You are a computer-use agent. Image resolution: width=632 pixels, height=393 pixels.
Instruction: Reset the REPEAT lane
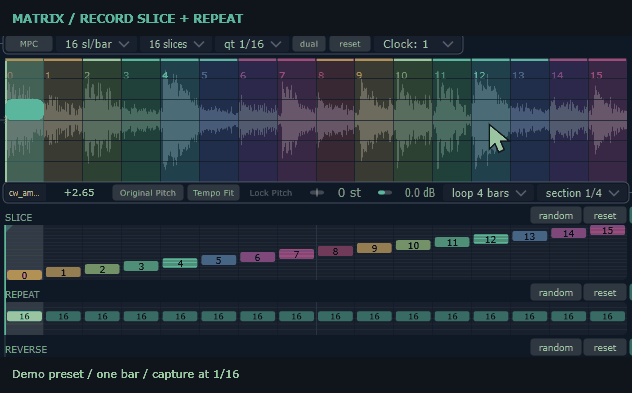pyautogui.click(x=605, y=293)
